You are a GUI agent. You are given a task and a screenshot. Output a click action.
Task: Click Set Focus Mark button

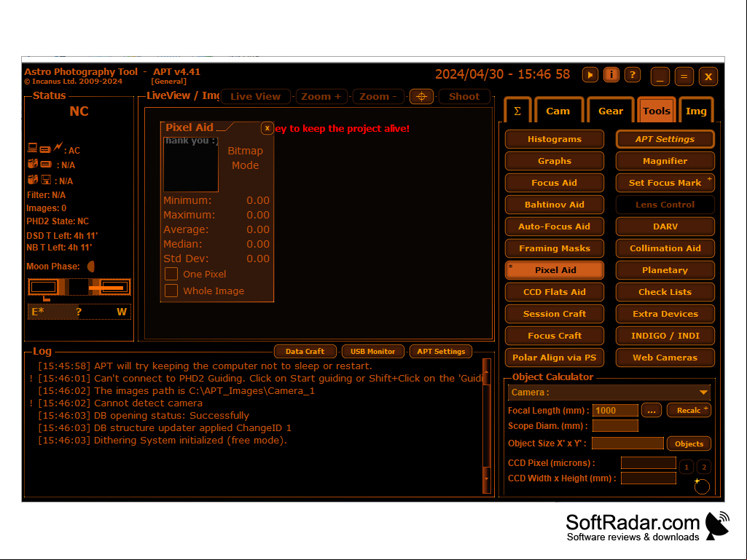tap(665, 183)
